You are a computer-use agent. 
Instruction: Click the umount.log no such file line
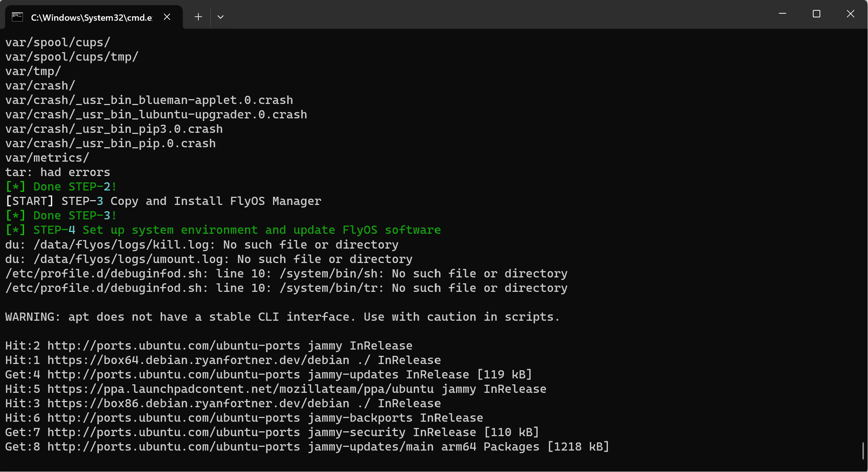tap(209, 259)
